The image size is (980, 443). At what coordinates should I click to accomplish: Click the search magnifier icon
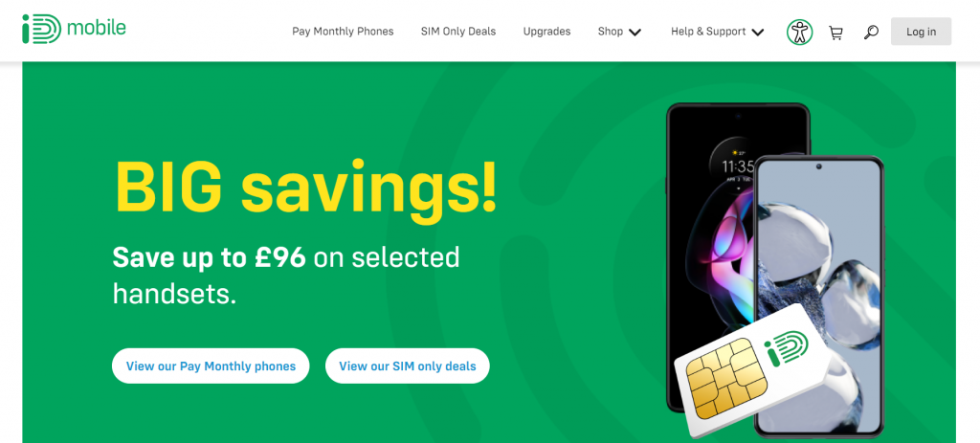(871, 33)
